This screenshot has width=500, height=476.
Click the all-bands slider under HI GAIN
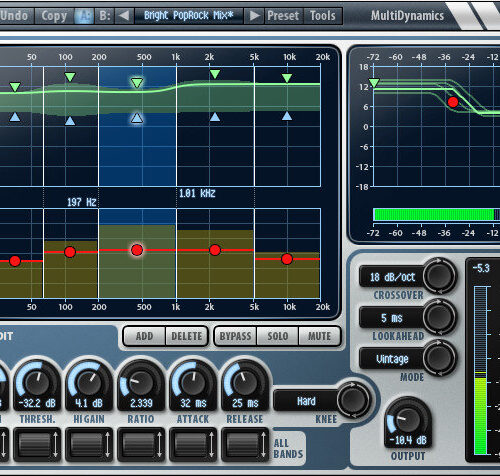click(89, 445)
